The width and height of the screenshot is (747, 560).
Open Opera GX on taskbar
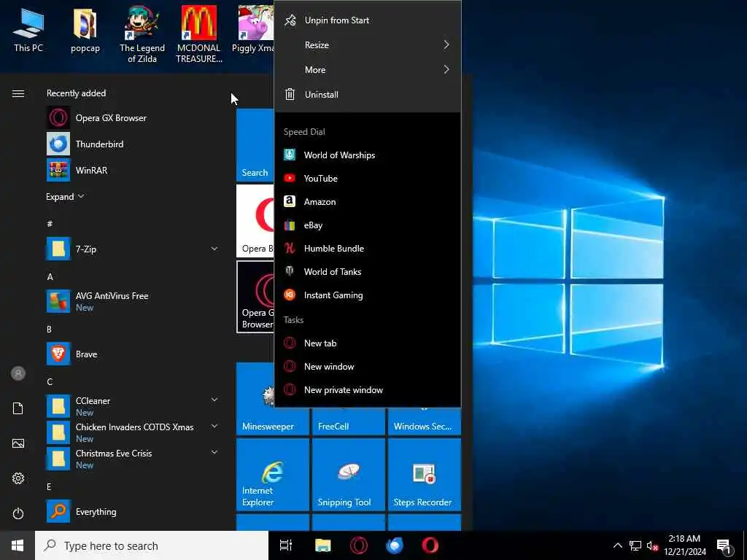(x=359, y=545)
